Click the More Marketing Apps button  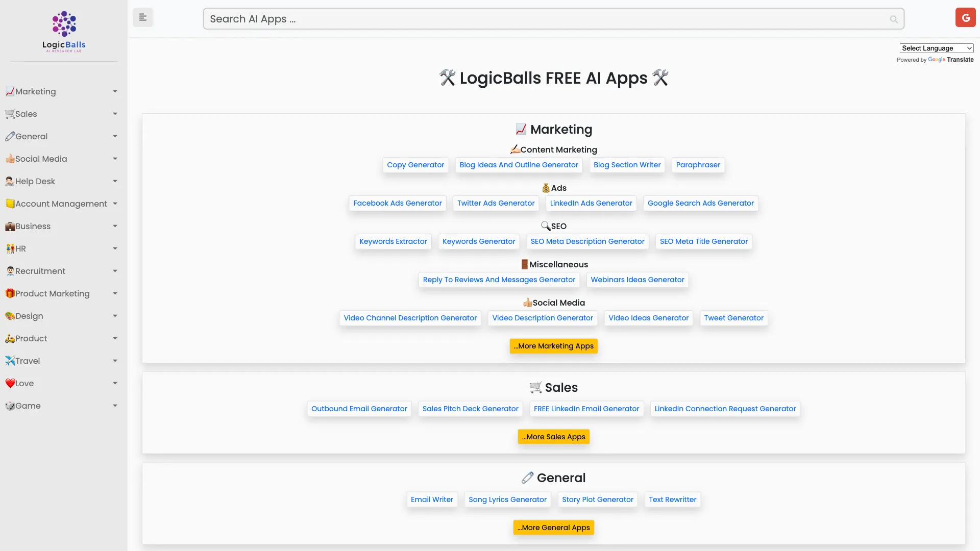pos(553,346)
